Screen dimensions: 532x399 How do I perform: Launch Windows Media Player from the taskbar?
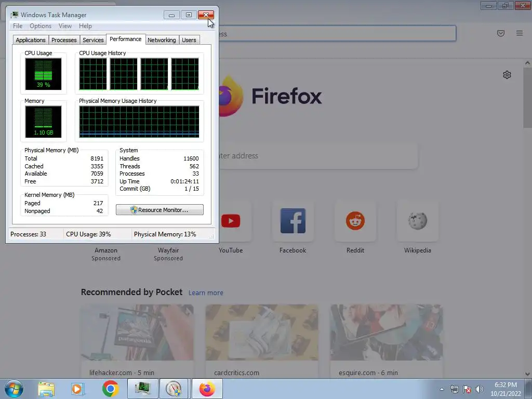coord(78,389)
